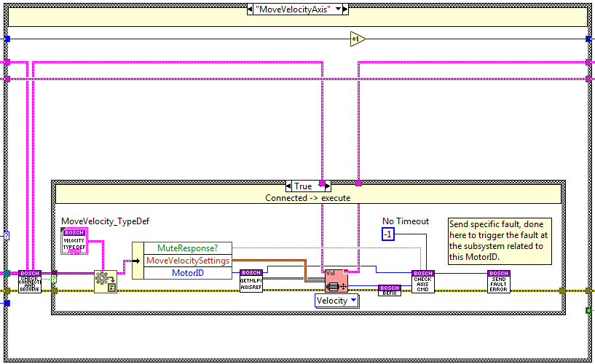This screenshot has height=364, width=595.
Task: Select the increment (+1) function node
Action: 358,39
